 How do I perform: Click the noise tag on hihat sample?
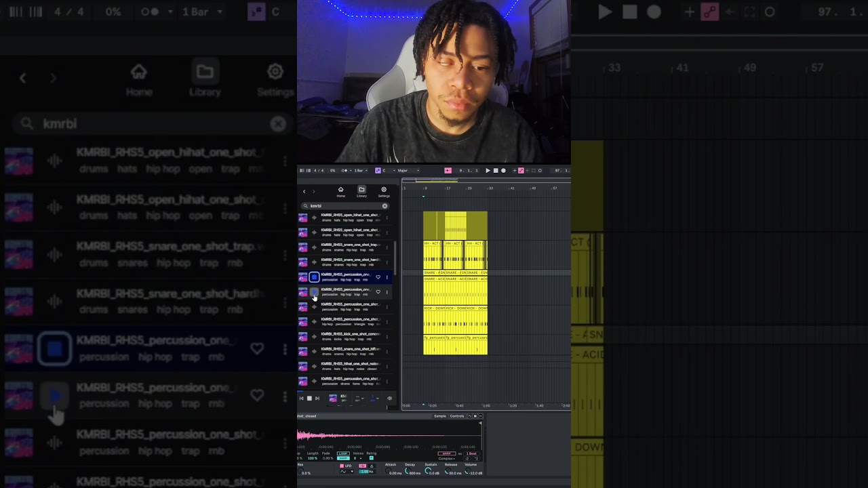pyautogui.click(x=360, y=369)
